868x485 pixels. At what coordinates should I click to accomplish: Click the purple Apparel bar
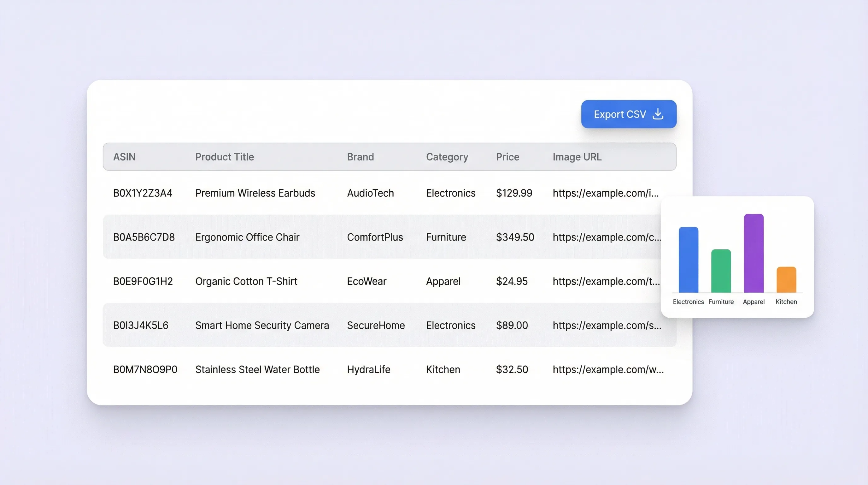pyautogui.click(x=754, y=253)
